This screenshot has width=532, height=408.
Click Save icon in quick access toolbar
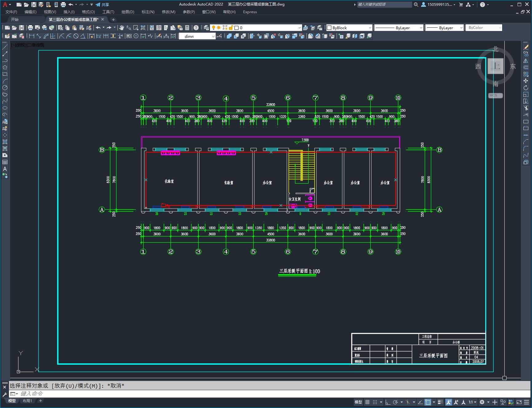click(x=34, y=5)
